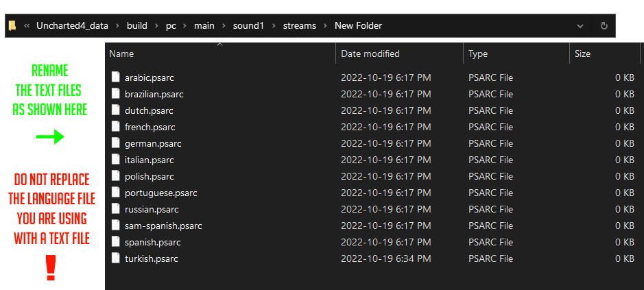Image resolution: width=644 pixels, height=290 pixels.
Task: Expand the hidden path chevron before Uncharted4_data
Action: [x=27, y=25]
